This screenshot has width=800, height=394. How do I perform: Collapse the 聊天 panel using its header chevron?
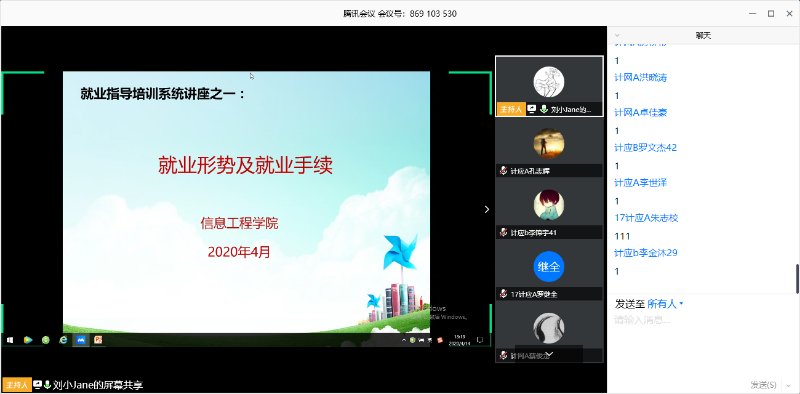(617, 36)
